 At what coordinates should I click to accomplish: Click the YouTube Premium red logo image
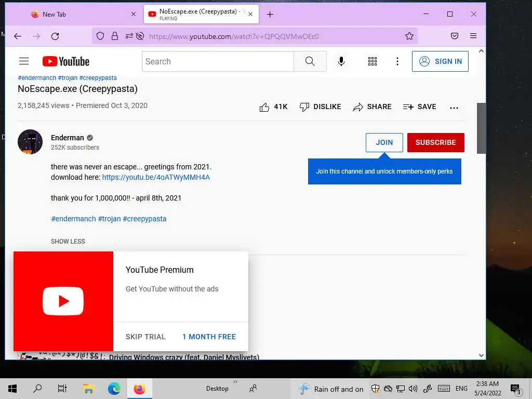pyautogui.click(x=63, y=301)
